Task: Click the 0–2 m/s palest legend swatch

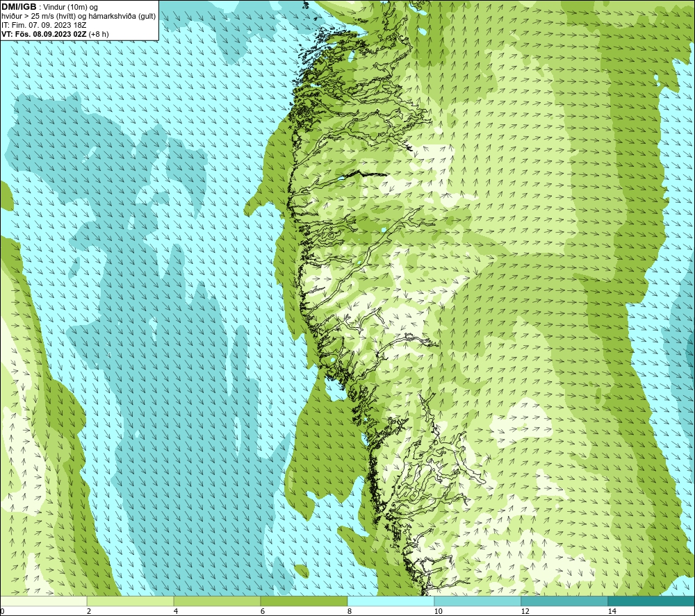Action: pyautogui.click(x=43, y=601)
